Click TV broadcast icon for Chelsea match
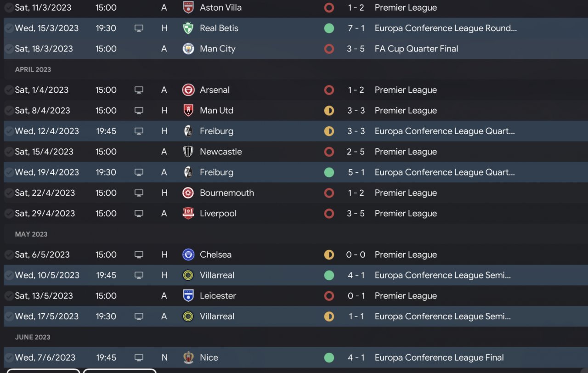 point(139,254)
